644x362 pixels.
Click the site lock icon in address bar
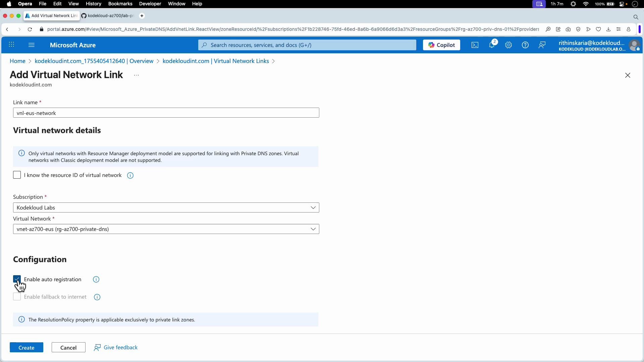42,29
